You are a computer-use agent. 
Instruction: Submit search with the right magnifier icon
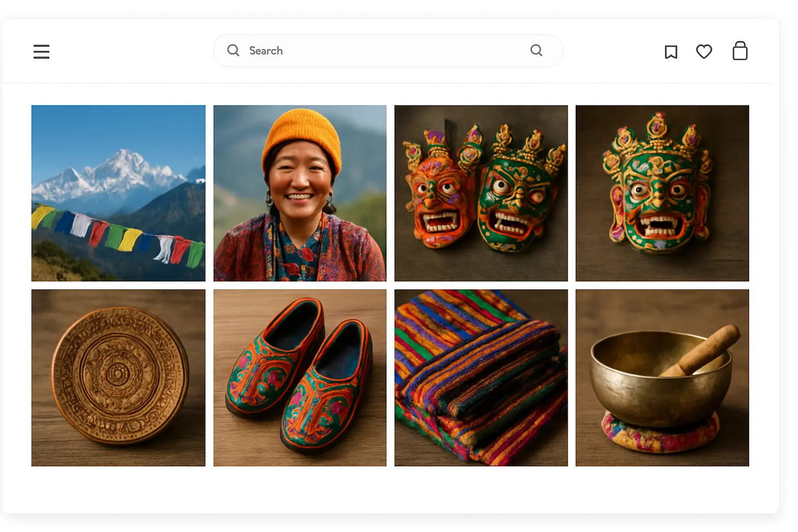pos(536,50)
